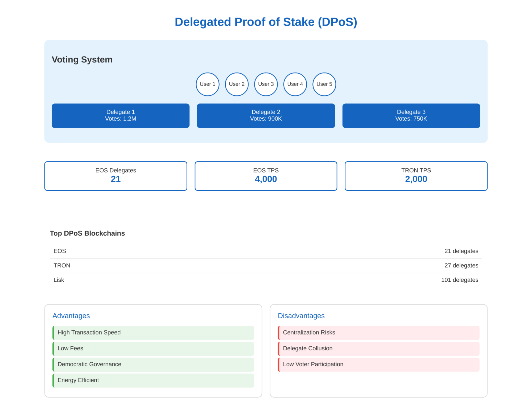532x405 pixels.
Task: Click the EOS Delegates number 21
Action: pyautogui.click(x=116, y=179)
